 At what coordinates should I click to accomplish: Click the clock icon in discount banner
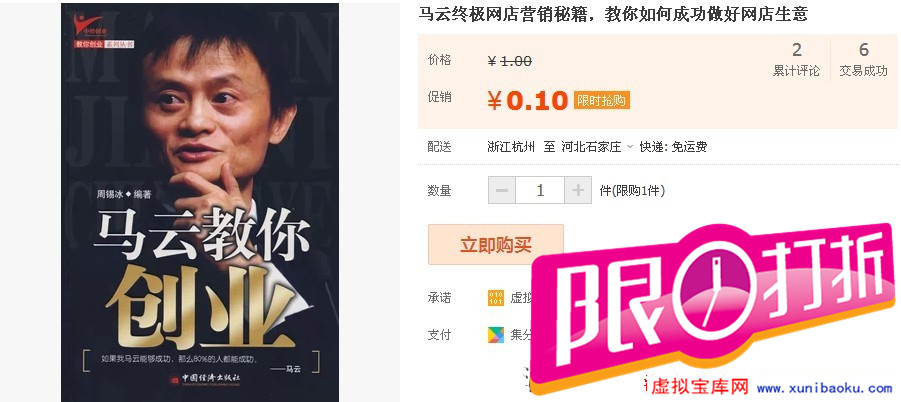pos(712,293)
